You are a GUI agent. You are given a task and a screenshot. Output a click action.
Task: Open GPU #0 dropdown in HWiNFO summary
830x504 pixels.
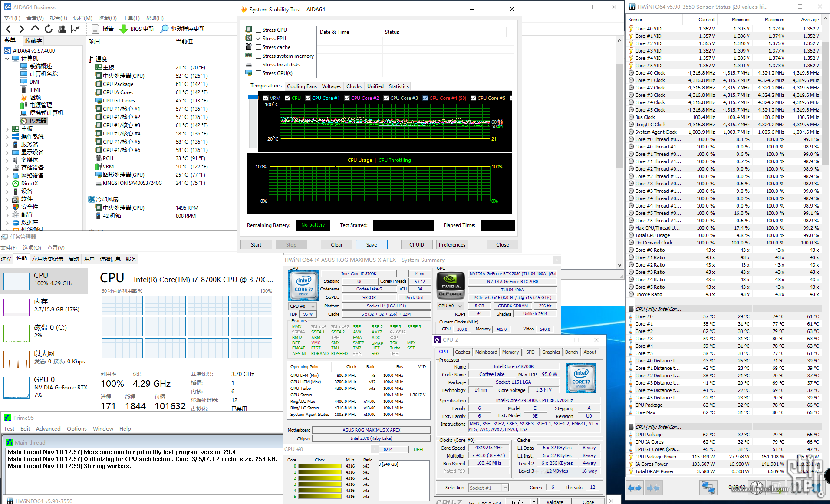(x=450, y=306)
